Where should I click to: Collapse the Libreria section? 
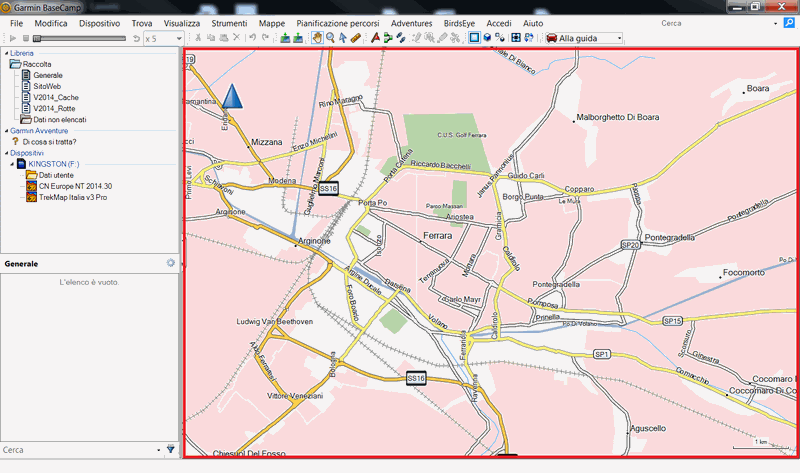pos(7,53)
